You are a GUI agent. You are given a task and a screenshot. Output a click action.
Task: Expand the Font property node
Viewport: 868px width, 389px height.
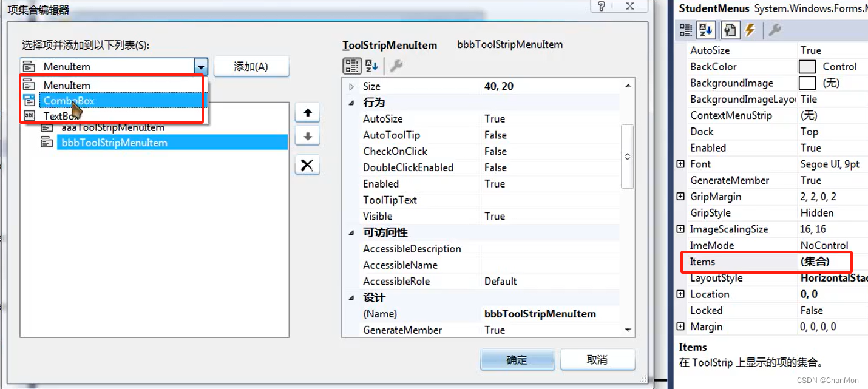[680, 164]
